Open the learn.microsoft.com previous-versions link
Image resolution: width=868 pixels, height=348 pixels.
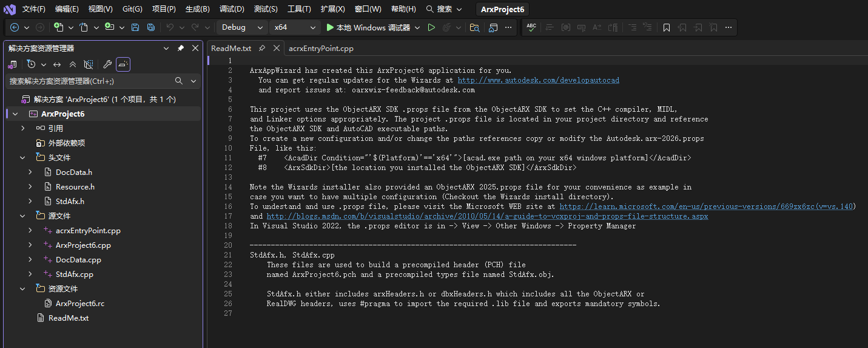[x=707, y=206]
